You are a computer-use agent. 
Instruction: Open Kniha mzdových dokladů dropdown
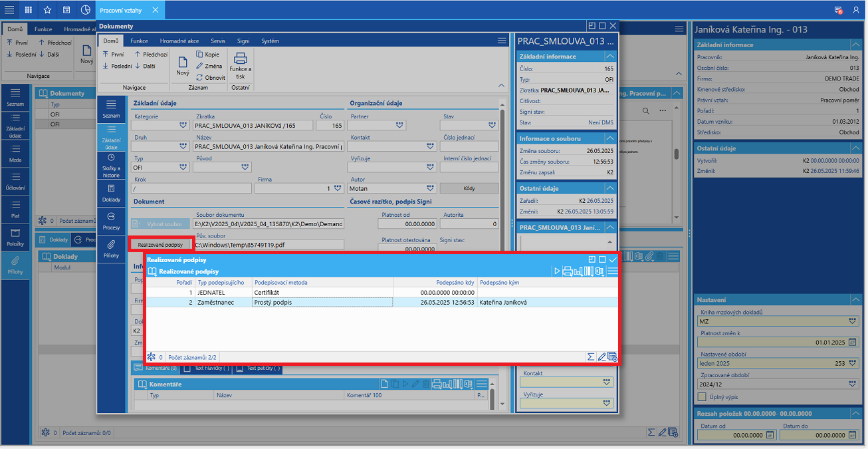pyautogui.click(x=853, y=321)
